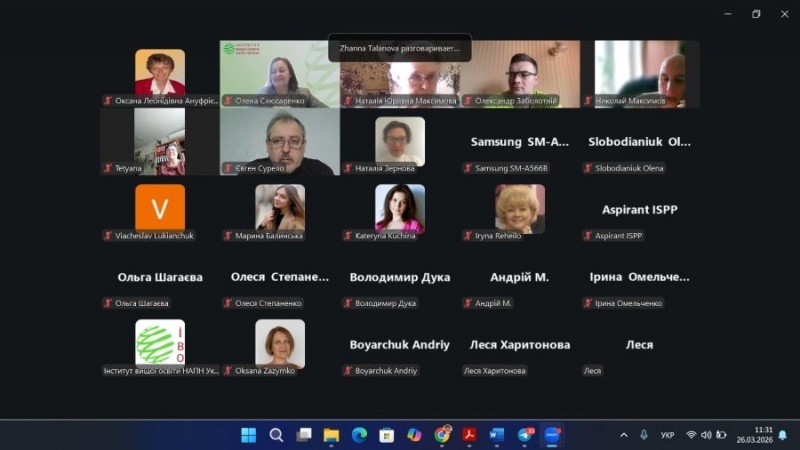Click the Zhanna Talanova speaking banner

coord(399,48)
